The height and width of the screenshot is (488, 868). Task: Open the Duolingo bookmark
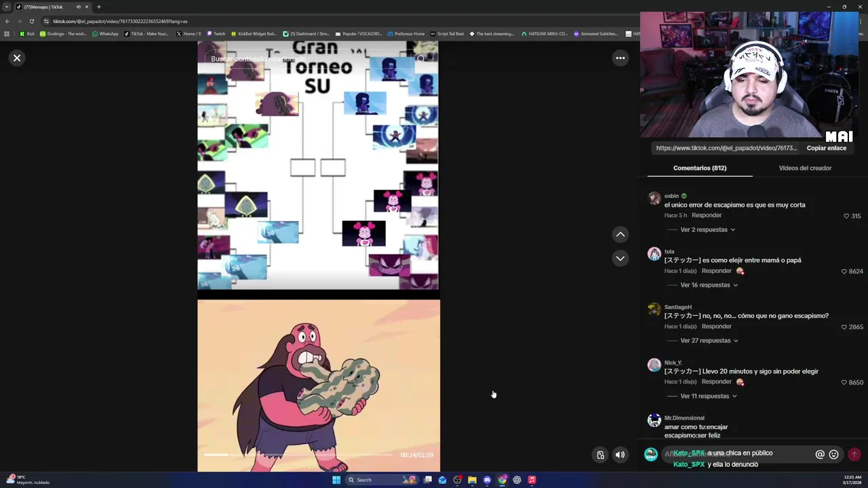tap(63, 34)
